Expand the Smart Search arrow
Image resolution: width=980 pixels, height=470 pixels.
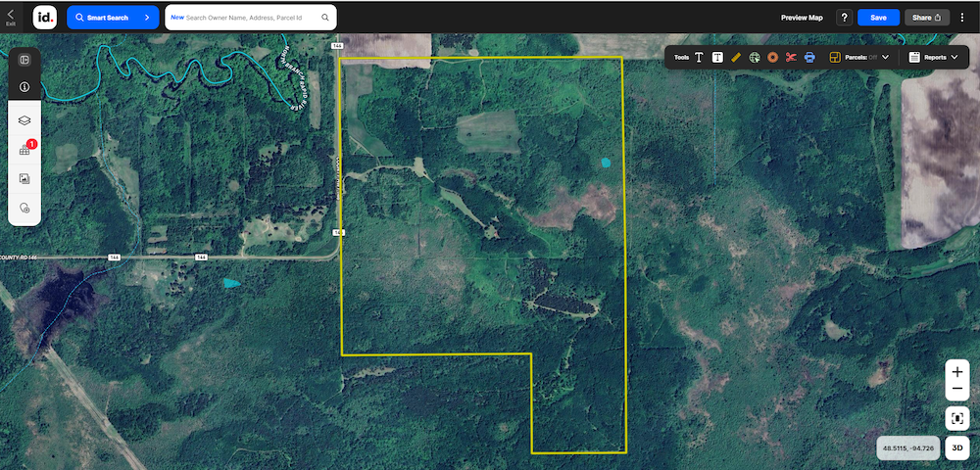(x=146, y=18)
